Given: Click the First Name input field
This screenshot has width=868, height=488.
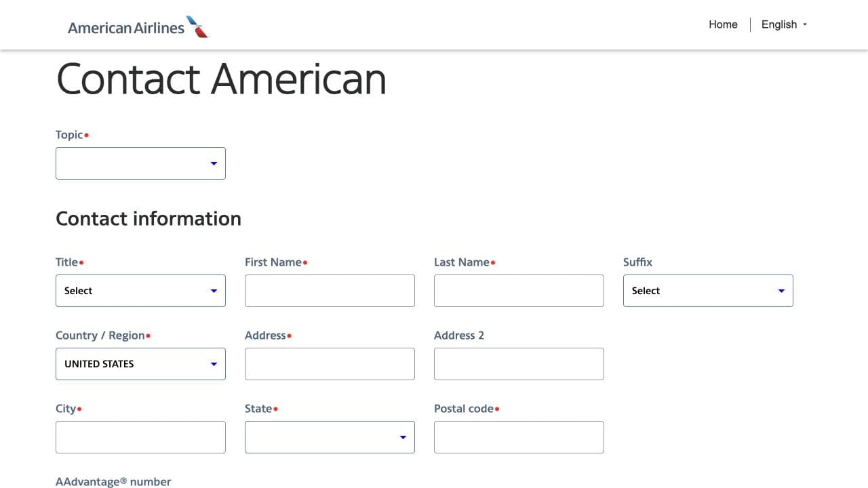Looking at the screenshot, I should point(330,291).
